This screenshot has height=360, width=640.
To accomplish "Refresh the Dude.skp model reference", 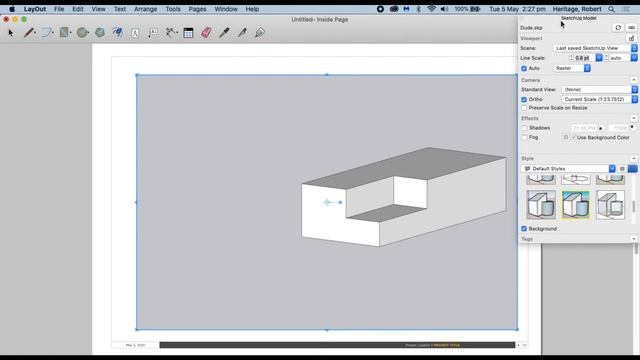I will pyautogui.click(x=618, y=28).
